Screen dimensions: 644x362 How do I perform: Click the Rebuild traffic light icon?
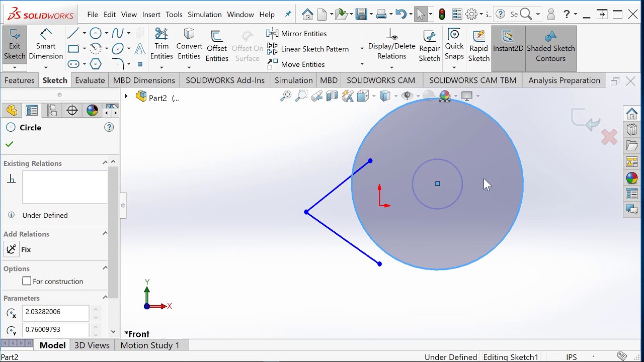coord(442,15)
